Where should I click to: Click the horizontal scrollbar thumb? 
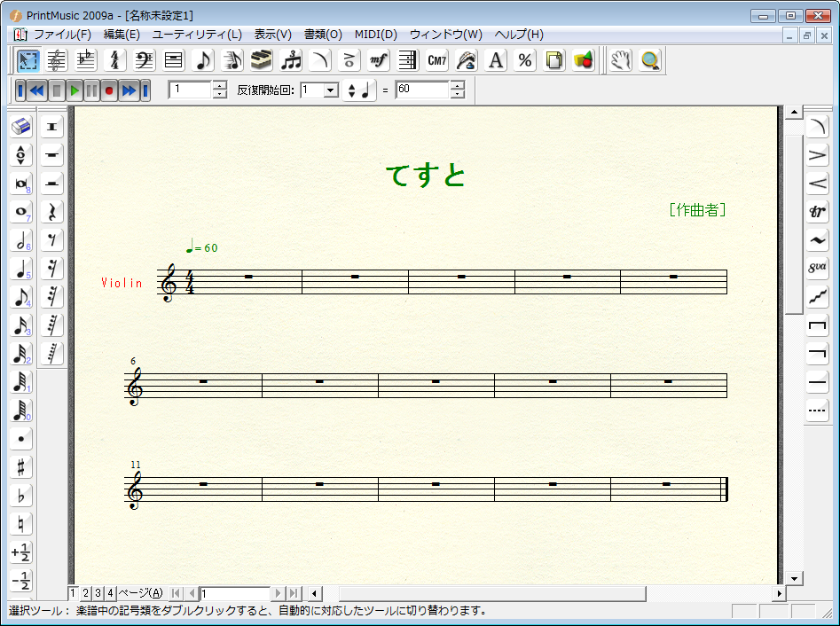(491, 593)
